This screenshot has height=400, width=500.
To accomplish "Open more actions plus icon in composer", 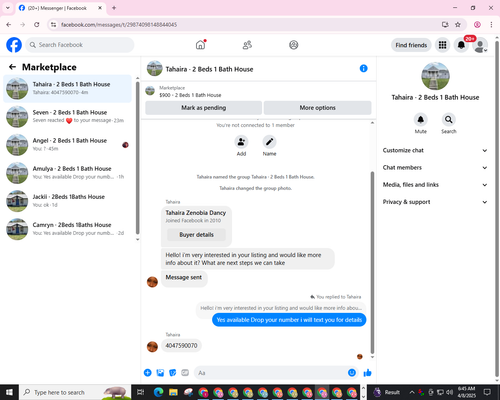I will [148, 373].
